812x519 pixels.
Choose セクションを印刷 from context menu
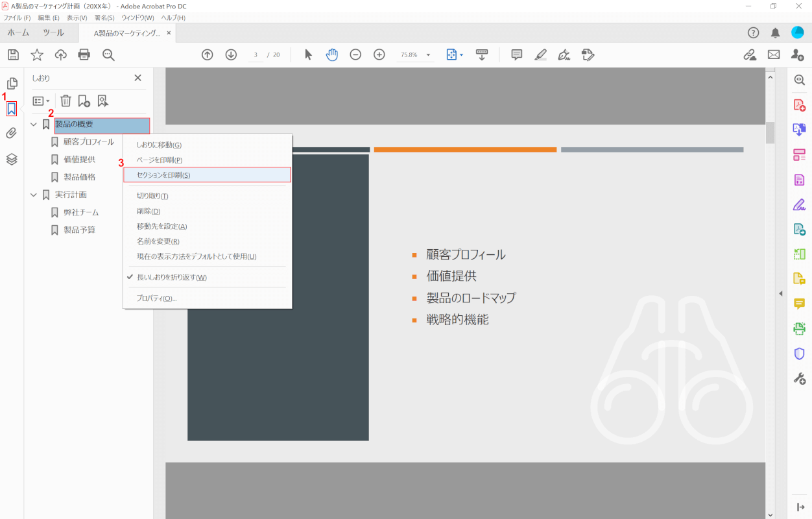(163, 175)
